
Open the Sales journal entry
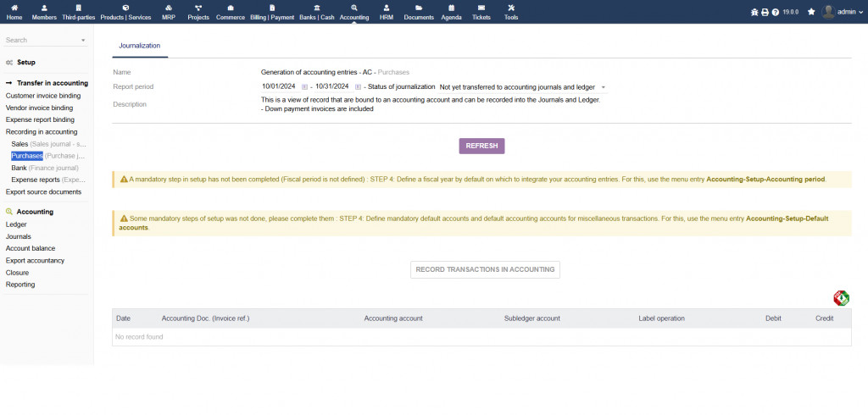point(48,144)
